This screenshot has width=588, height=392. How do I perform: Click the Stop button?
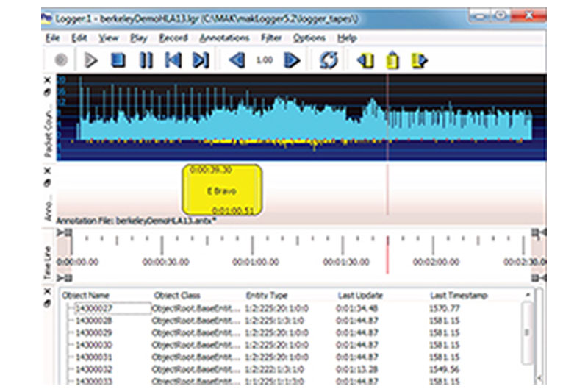pyautogui.click(x=118, y=60)
